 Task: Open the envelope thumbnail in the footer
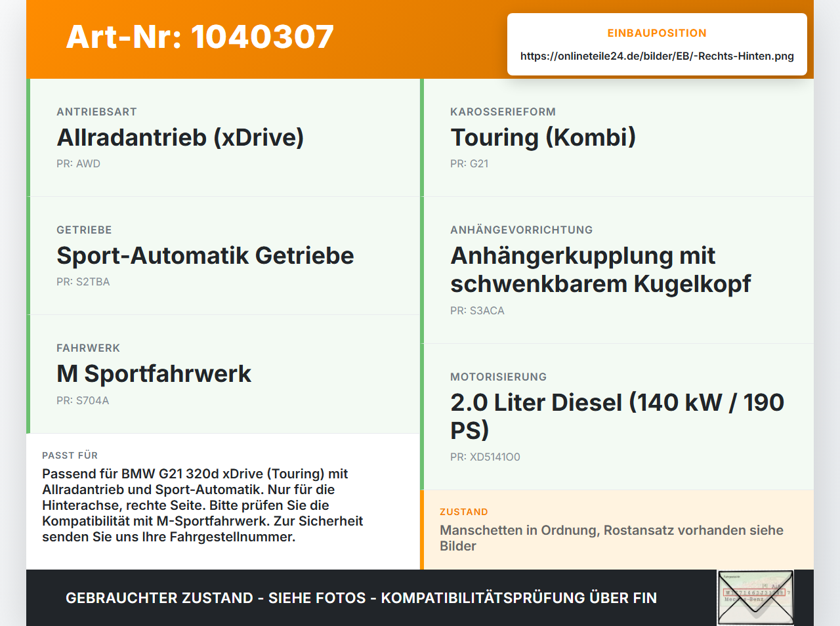(755, 598)
